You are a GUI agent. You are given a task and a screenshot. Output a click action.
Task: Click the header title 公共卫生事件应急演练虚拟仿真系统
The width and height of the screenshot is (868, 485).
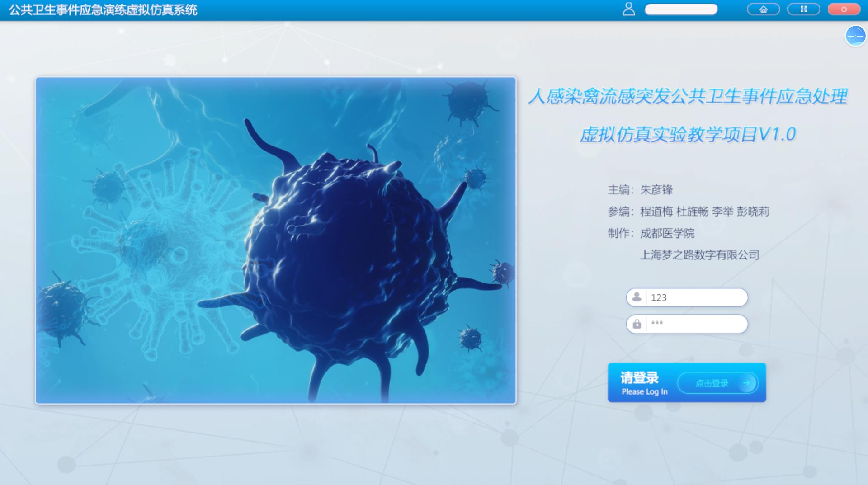[103, 9]
